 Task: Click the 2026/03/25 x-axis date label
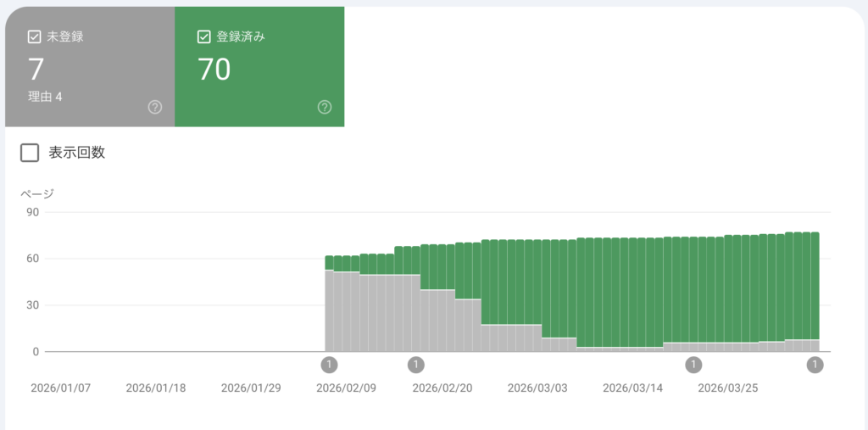[727, 388]
